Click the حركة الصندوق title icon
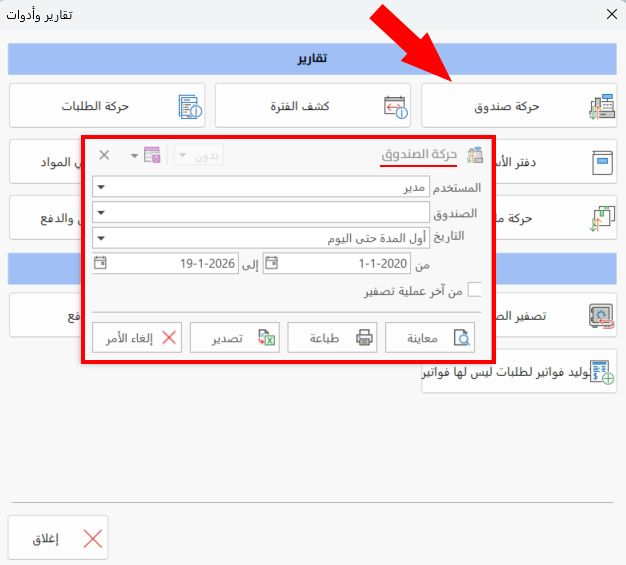 pos(475,155)
